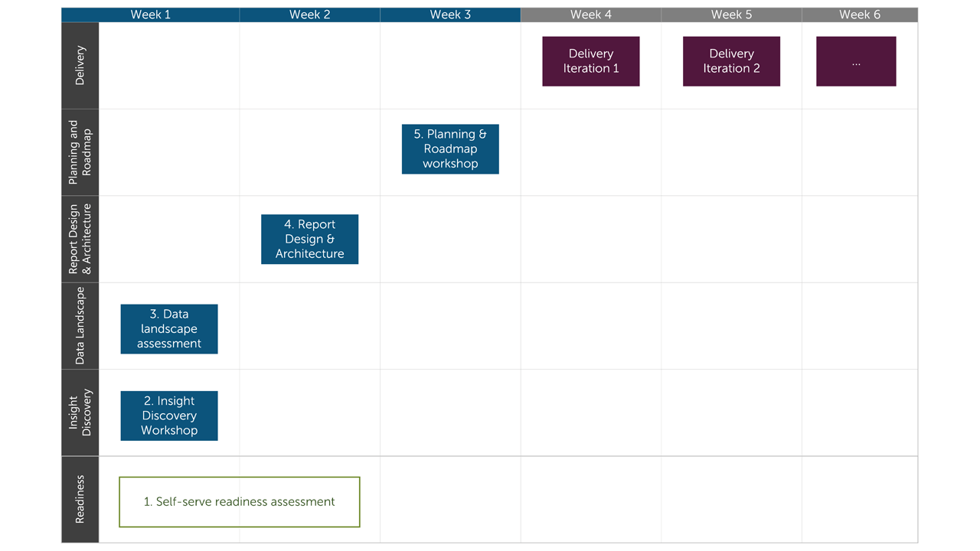This screenshot has width=980, height=551.
Task: Click the Readiness row label
Action: 80,500
